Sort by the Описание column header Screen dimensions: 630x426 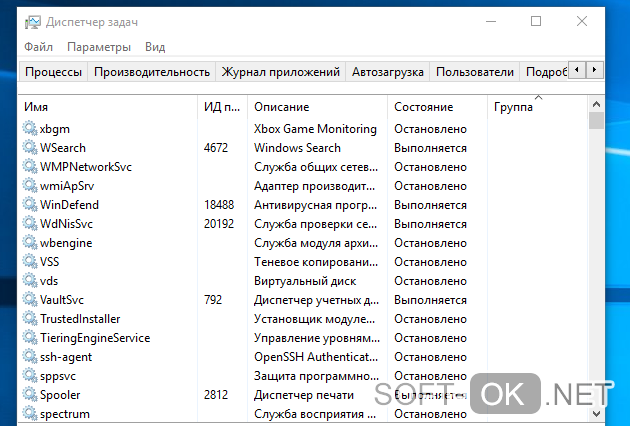[x=317, y=107]
